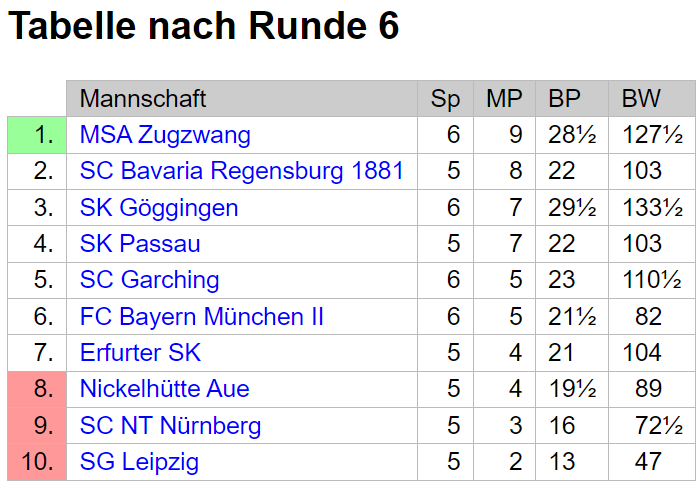The height and width of the screenshot is (485, 700).
Task: Open SC NT Nürnberg team link
Action: 170,426
